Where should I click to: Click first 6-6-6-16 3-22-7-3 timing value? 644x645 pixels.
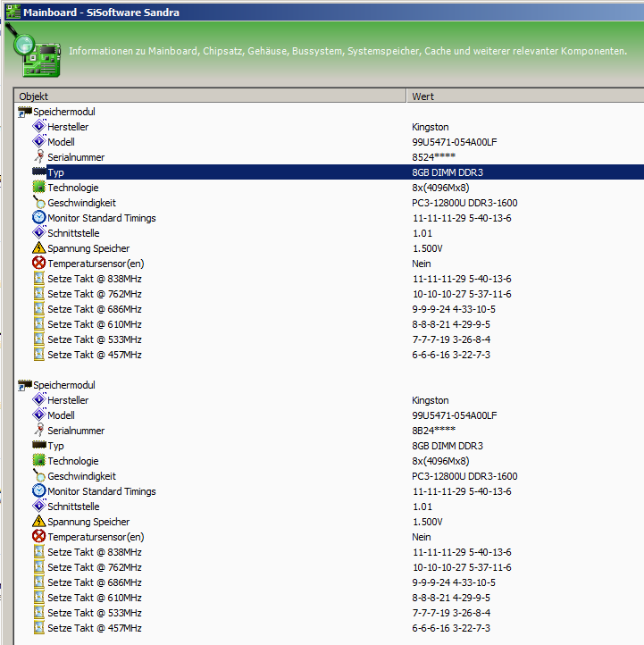[x=451, y=355]
